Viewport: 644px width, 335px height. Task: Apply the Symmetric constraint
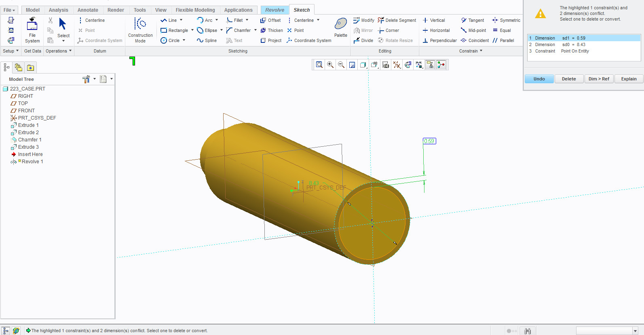pos(506,20)
